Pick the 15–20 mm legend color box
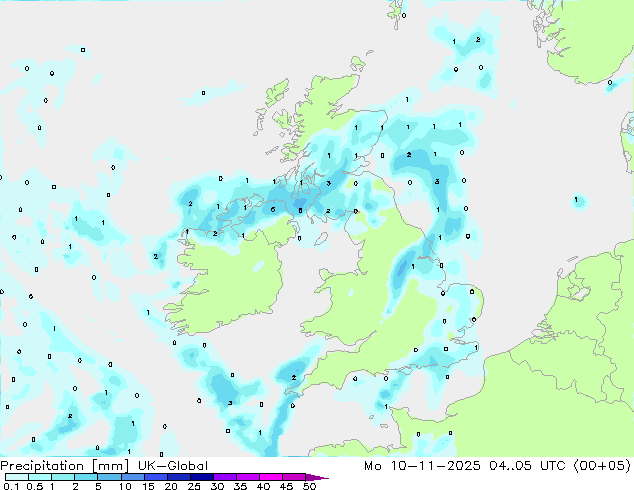 tap(155, 477)
